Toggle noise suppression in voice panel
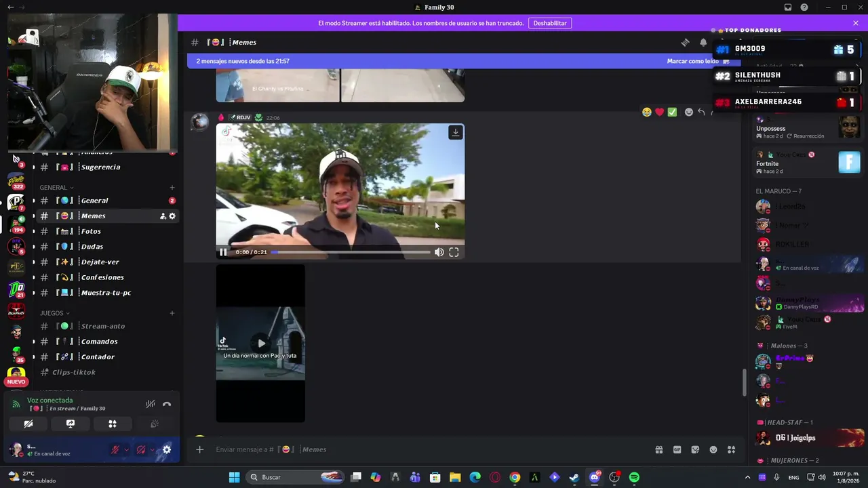The height and width of the screenshot is (488, 868). pyautogui.click(x=151, y=404)
